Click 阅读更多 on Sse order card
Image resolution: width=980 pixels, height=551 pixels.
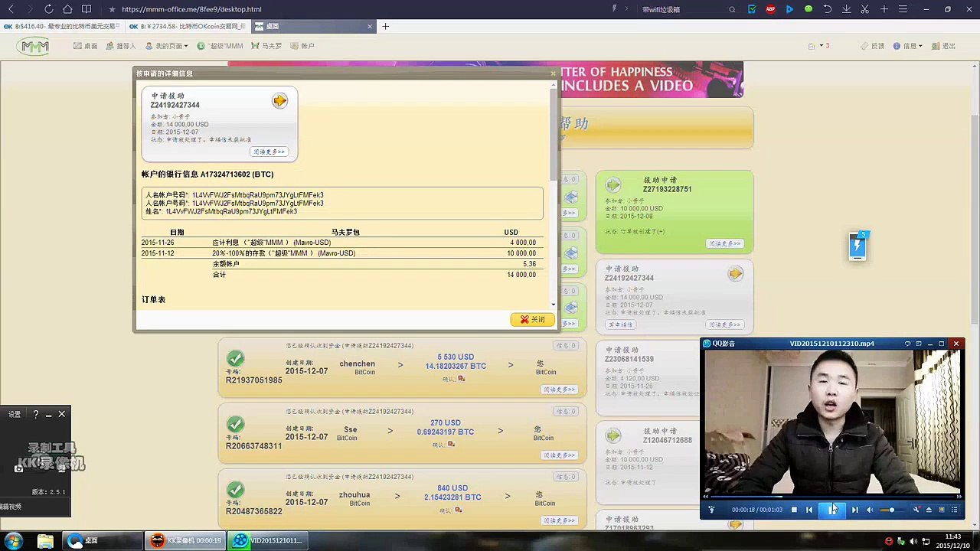[559, 455]
